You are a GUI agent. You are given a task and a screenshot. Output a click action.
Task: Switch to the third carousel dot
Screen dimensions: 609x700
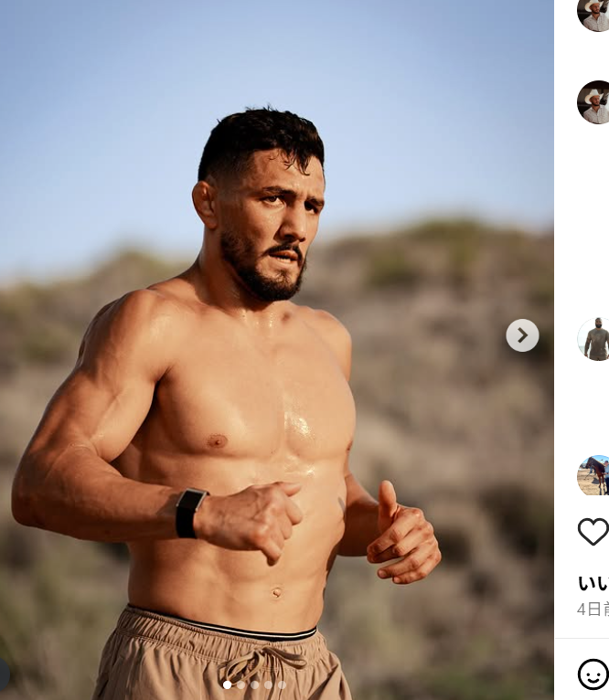pos(255,684)
